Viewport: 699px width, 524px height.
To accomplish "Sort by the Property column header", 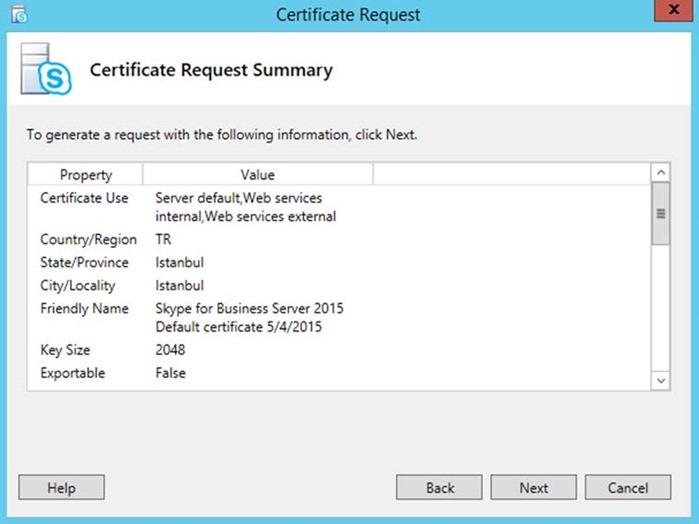I will [x=86, y=174].
